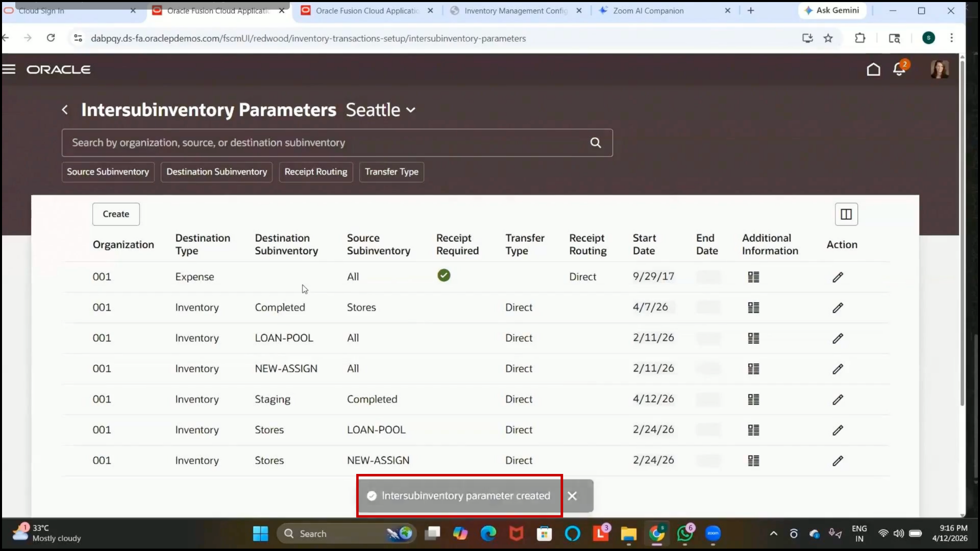This screenshot has width=980, height=551.
Task: Open additional information for NEW-ASSIGN destination row
Action: pos(753,369)
